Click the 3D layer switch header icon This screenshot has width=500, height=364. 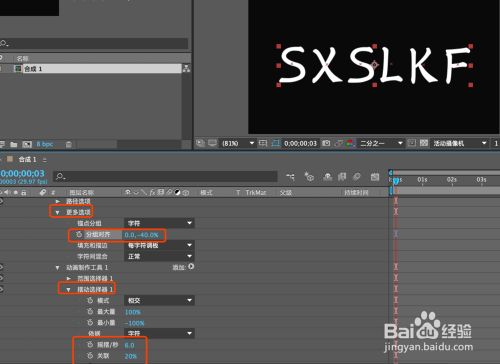click(x=186, y=192)
